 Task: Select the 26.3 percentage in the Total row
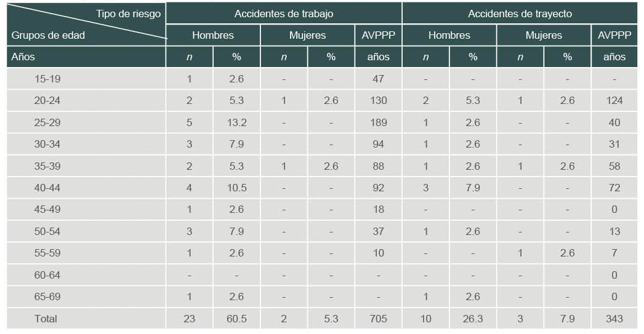[x=473, y=318]
